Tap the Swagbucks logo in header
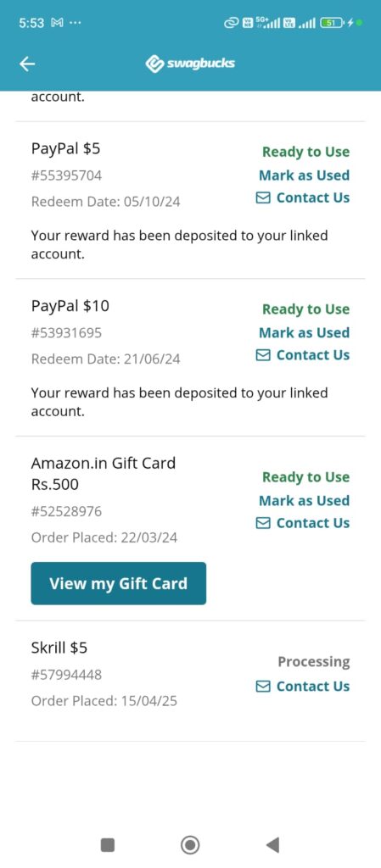Viewport: 381px width, 868px height. point(190,64)
